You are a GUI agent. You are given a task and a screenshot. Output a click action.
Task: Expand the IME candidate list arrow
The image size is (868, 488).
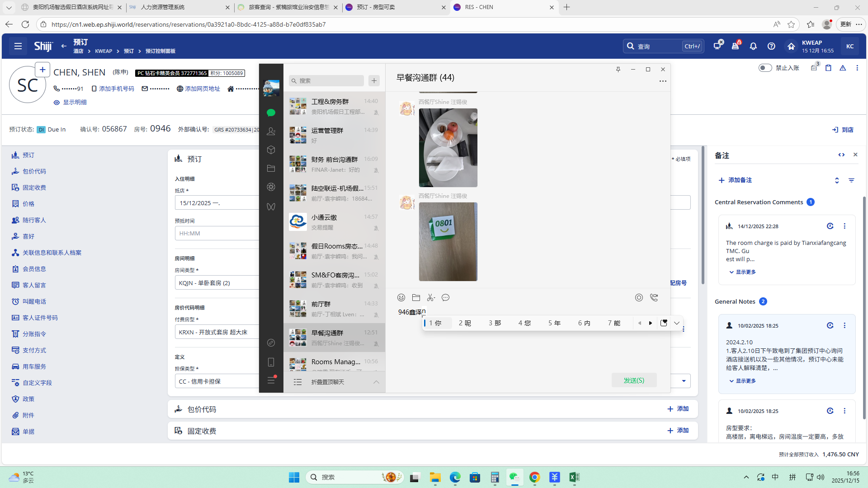(676, 323)
